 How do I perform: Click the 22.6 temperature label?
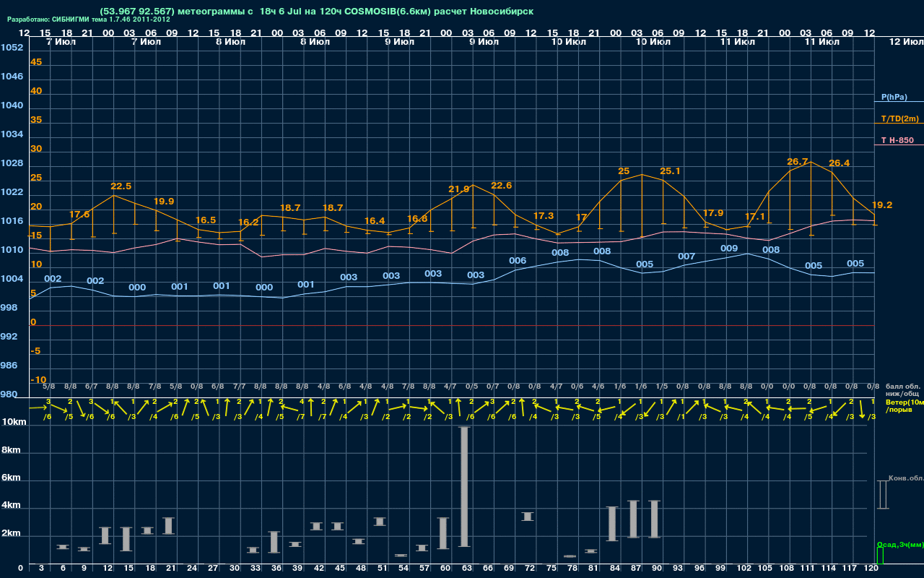pos(501,186)
